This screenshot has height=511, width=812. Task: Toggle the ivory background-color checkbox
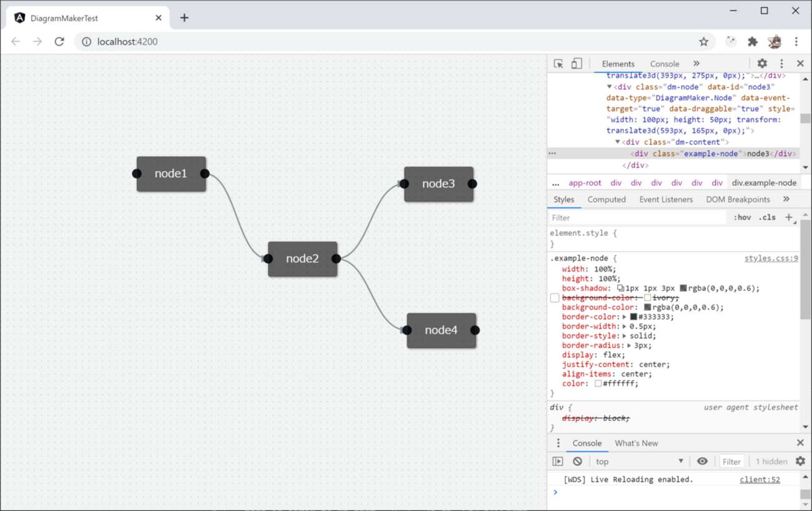coord(554,298)
